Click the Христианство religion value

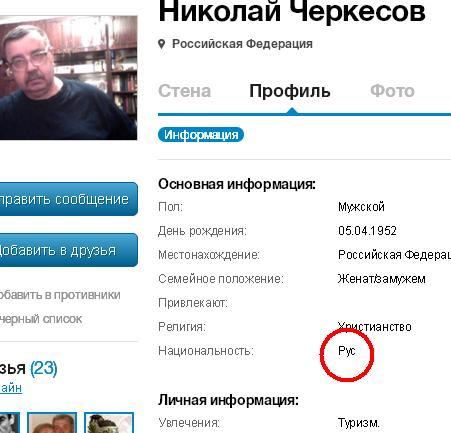tap(375, 327)
